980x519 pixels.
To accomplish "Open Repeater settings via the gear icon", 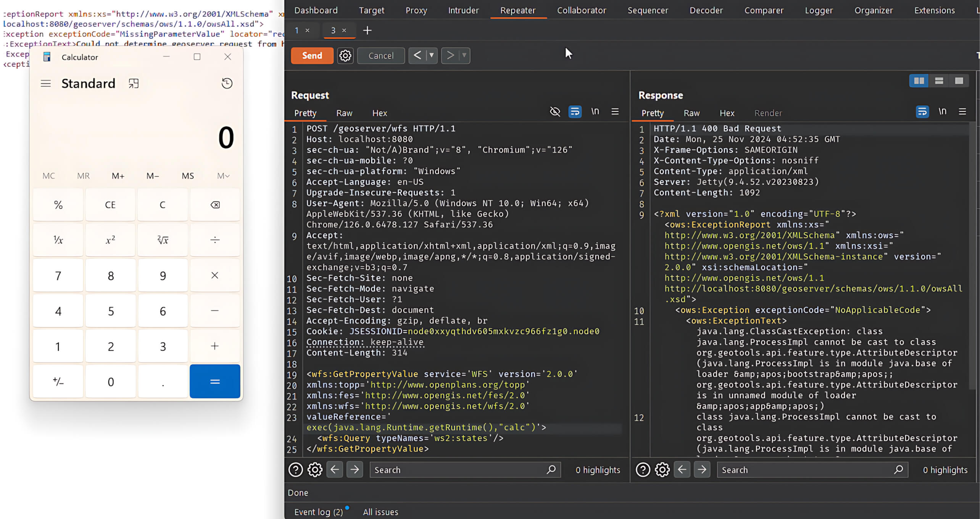I will click(345, 55).
